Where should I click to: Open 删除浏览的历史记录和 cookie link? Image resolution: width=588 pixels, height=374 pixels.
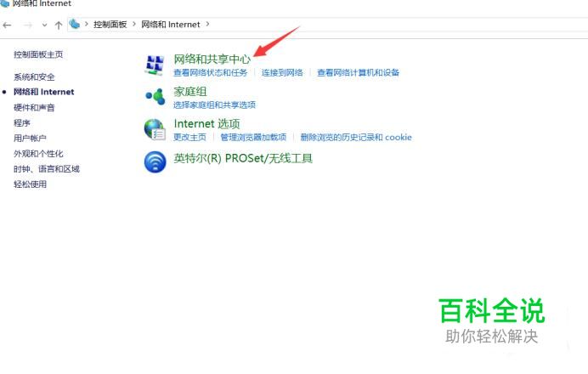(x=356, y=138)
